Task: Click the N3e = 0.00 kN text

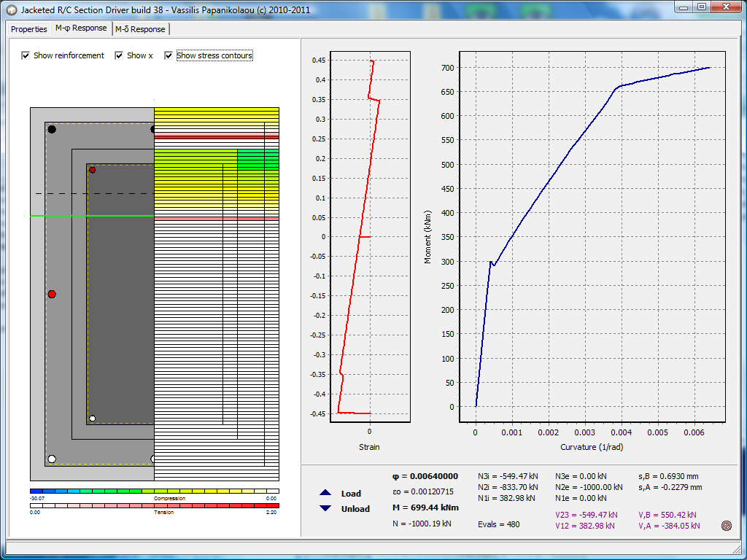Action: coord(581,476)
